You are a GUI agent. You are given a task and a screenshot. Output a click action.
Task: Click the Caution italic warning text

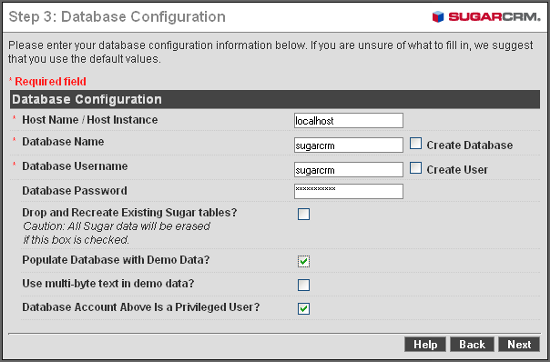point(116,233)
